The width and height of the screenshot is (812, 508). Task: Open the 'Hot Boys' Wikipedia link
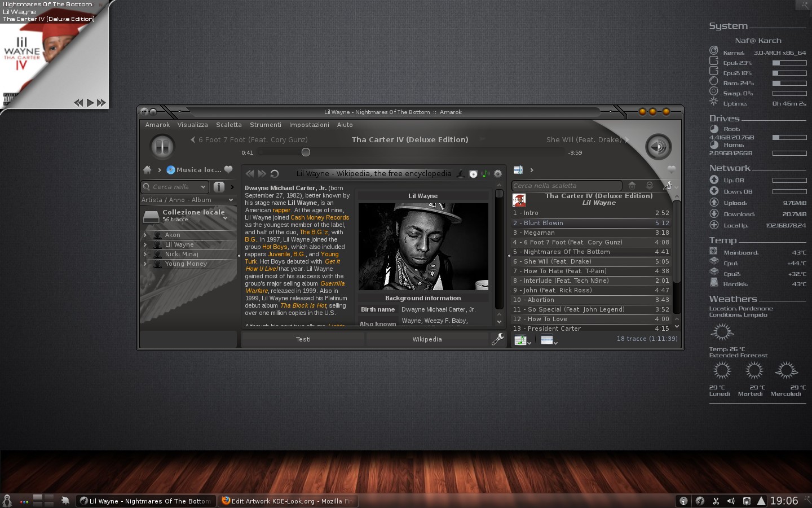275,247
